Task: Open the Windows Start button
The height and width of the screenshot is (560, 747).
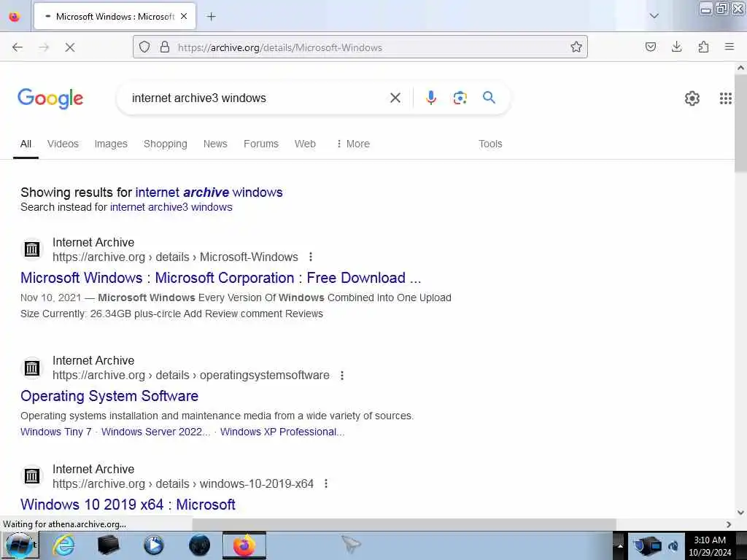Action: [x=20, y=545]
